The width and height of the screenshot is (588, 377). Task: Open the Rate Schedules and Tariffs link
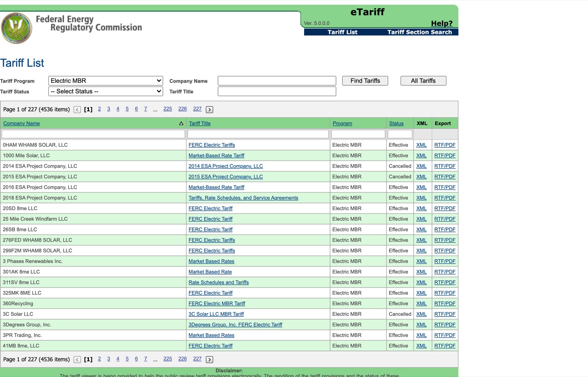click(218, 282)
